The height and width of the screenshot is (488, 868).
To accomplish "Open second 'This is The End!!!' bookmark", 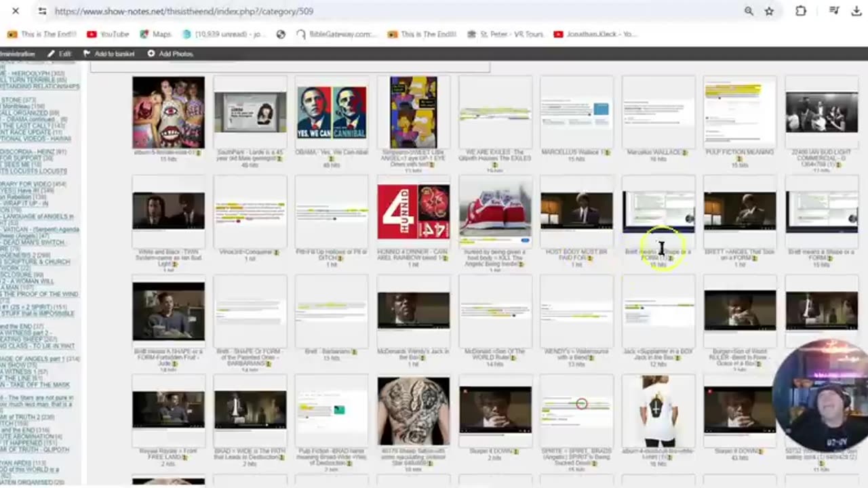I will tap(422, 34).
